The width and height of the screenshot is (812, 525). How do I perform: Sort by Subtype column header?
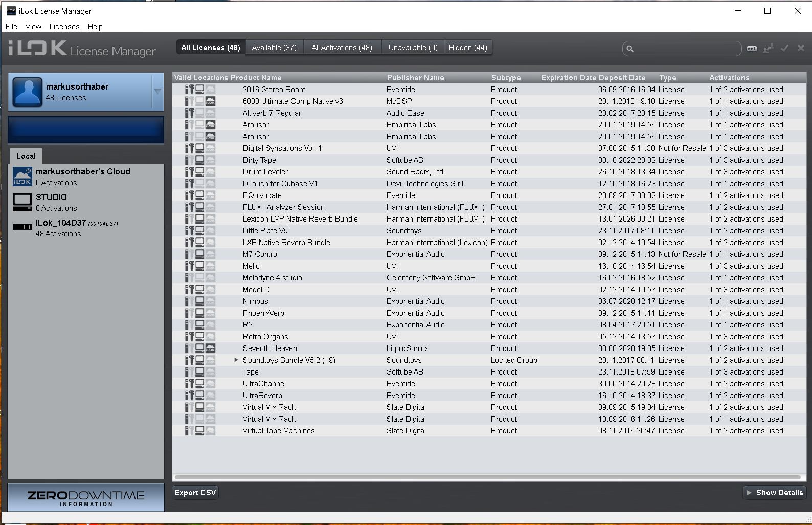click(506, 78)
